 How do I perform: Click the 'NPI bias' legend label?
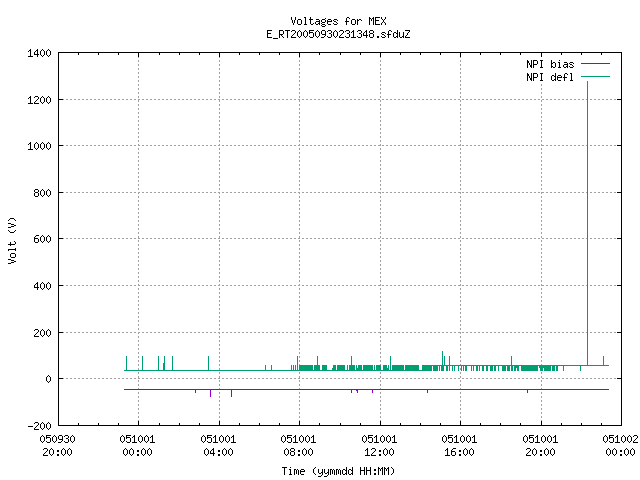tap(550, 64)
